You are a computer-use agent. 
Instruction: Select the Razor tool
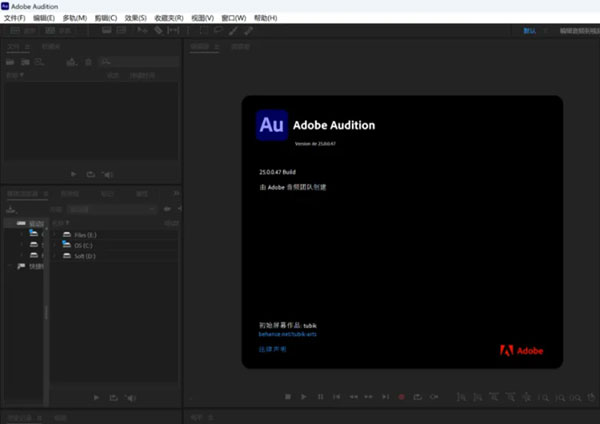click(158, 30)
